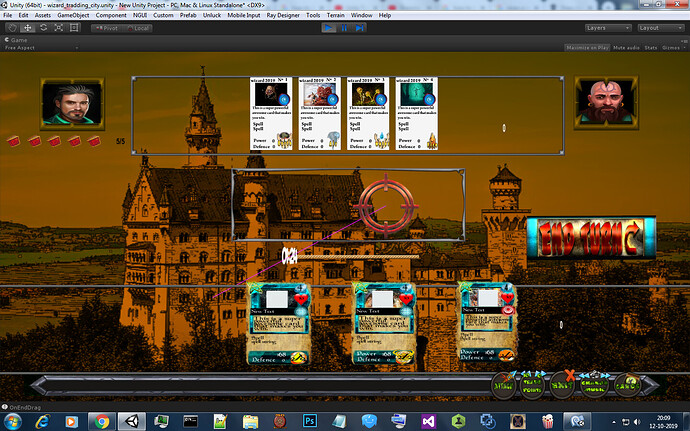Open the File menu
The width and height of the screenshot is (690, 431).
[x=7, y=15]
